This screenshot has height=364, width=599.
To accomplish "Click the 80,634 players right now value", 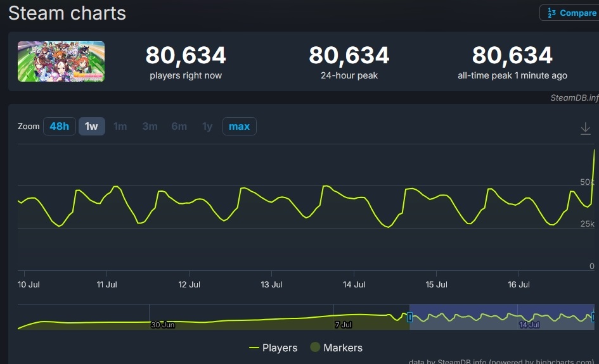I will (x=186, y=55).
